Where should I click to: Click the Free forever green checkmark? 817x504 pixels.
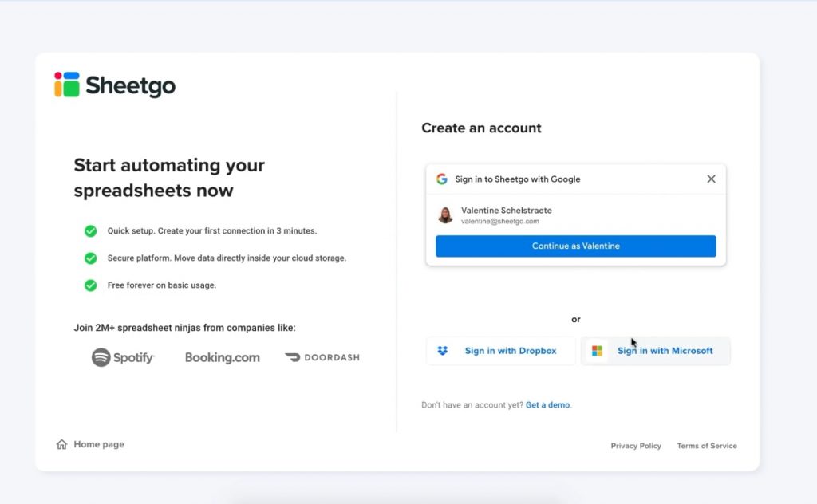click(91, 285)
